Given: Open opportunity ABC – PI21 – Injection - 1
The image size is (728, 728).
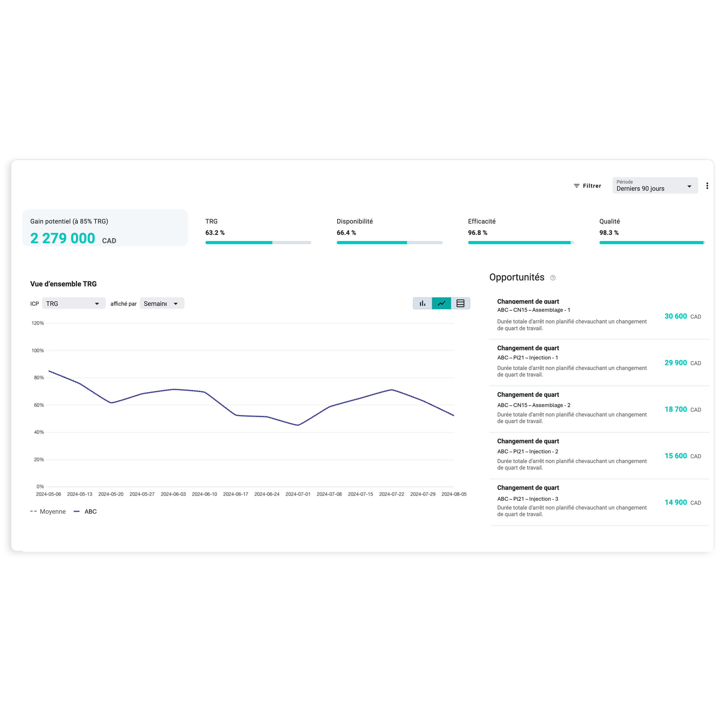Looking at the screenshot, I should 599,363.
